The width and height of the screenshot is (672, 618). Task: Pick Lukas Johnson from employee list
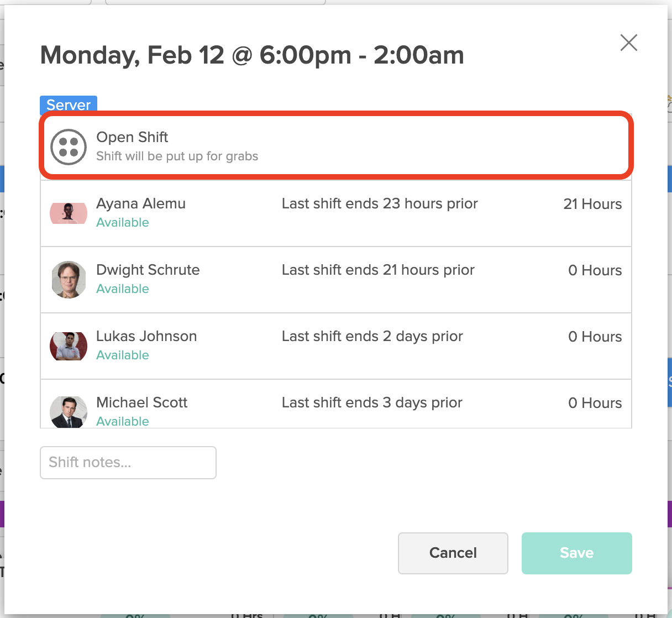tap(336, 346)
